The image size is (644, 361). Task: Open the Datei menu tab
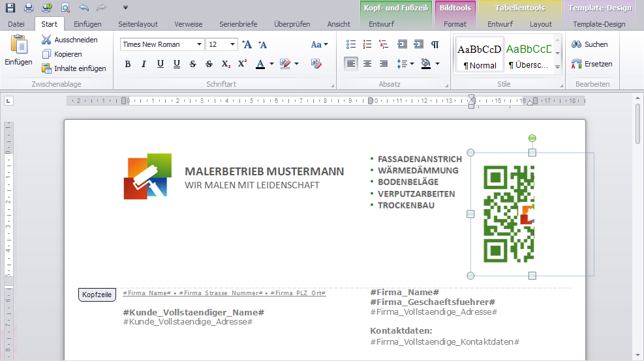[16, 24]
